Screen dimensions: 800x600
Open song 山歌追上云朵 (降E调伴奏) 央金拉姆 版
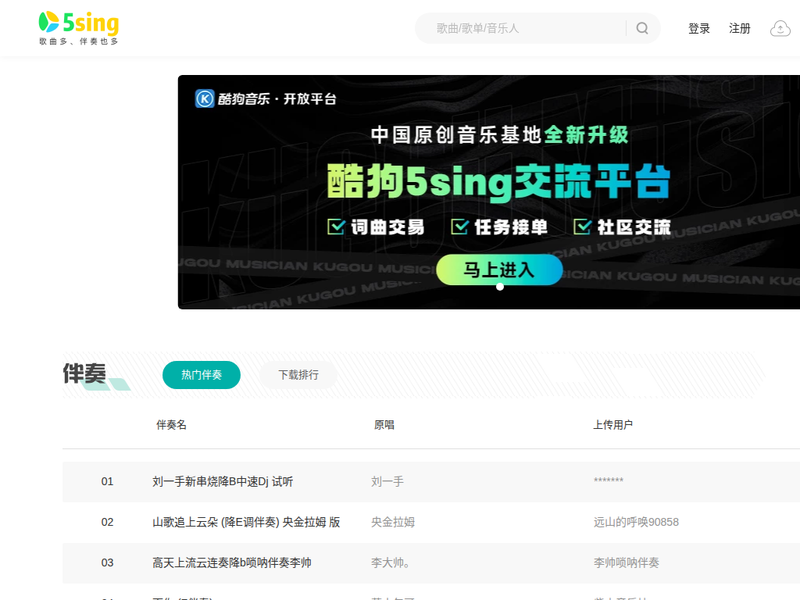coord(246,522)
